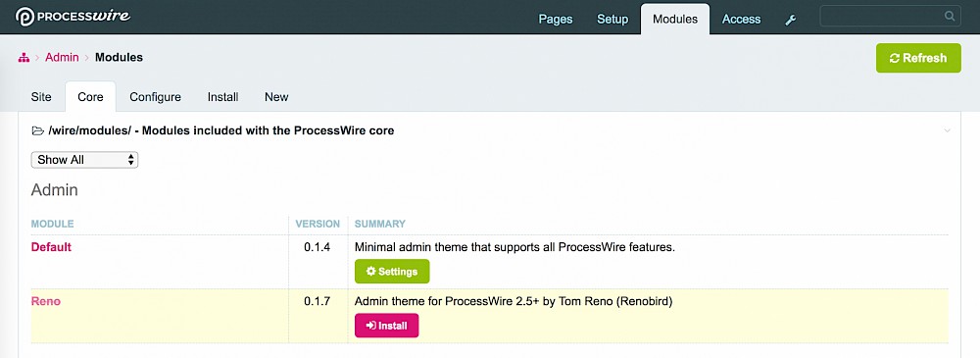980x358 pixels.
Task: Click the VERSION column header
Action: 318,224
